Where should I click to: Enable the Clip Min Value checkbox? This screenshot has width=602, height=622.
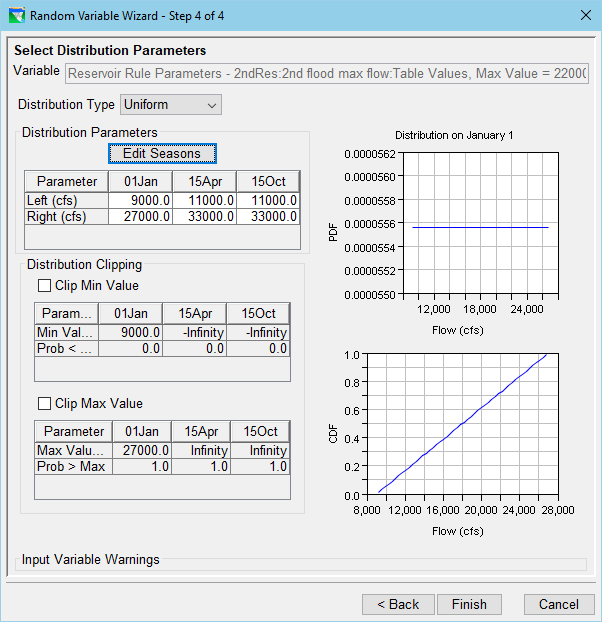[44, 285]
